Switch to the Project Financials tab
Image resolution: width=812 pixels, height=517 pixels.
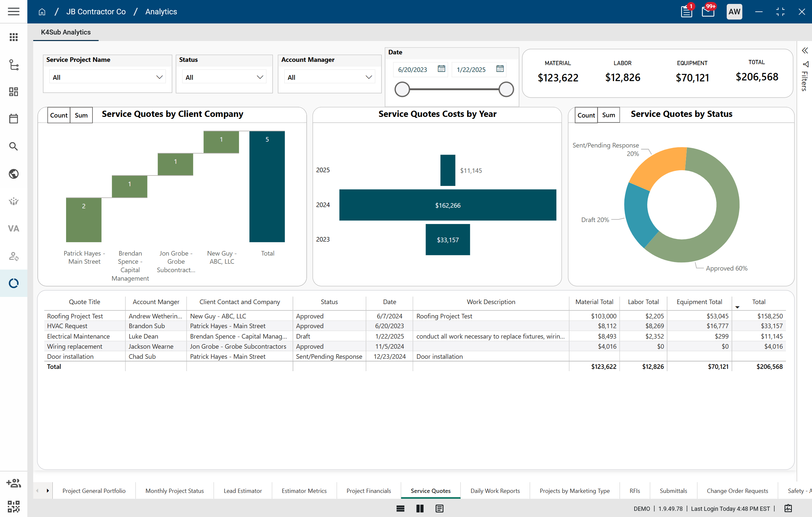[x=369, y=491]
